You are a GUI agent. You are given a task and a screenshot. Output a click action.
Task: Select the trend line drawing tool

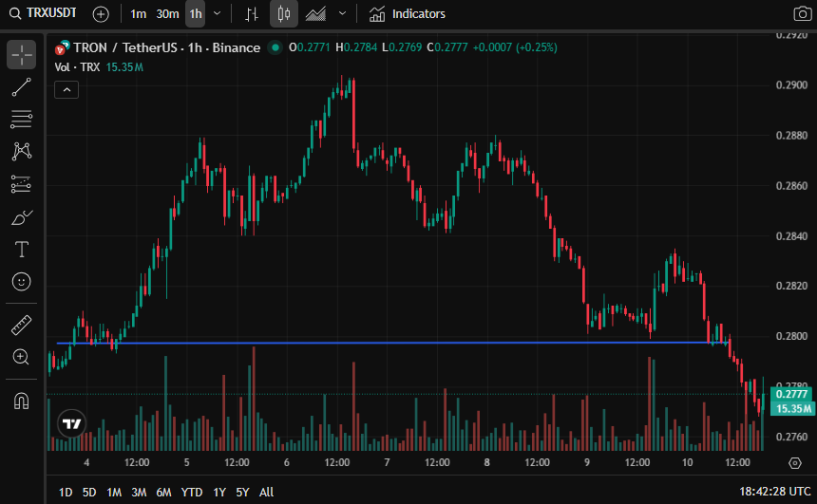(21, 87)
